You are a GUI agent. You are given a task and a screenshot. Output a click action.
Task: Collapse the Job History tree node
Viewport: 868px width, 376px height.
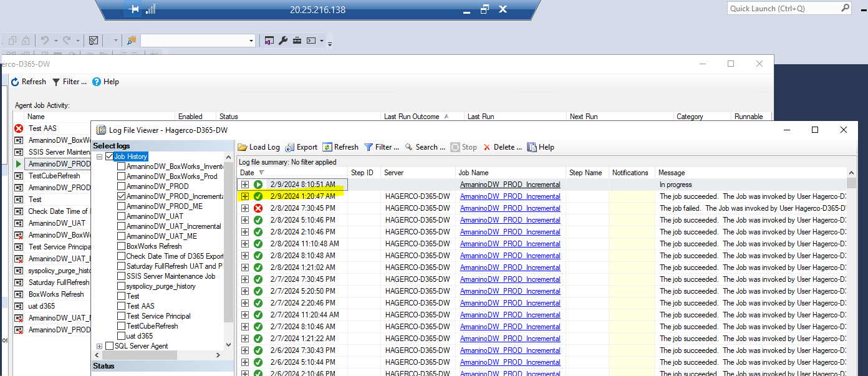click(99, 157)
